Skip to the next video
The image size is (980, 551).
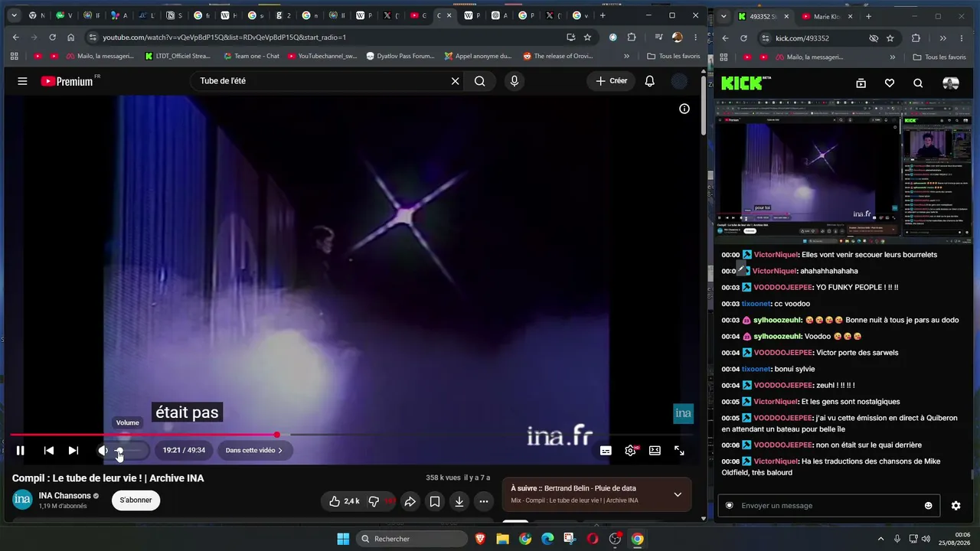click(73, 451)
